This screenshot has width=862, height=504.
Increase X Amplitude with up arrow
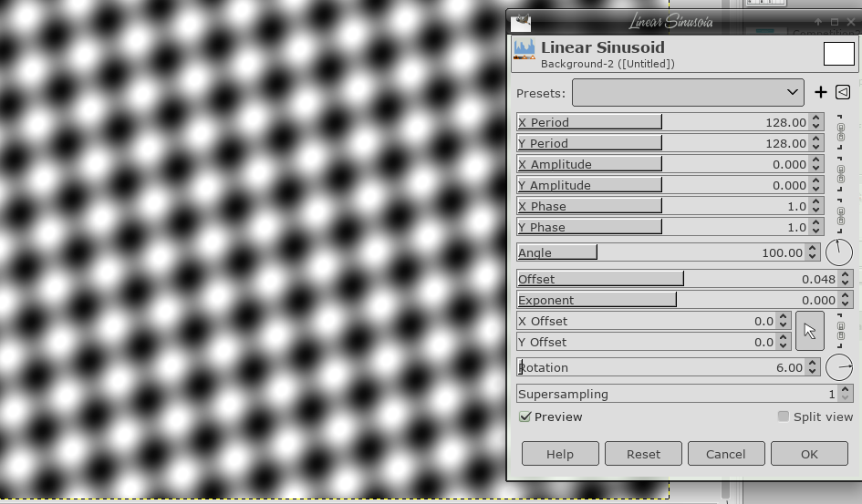(816, 159)
